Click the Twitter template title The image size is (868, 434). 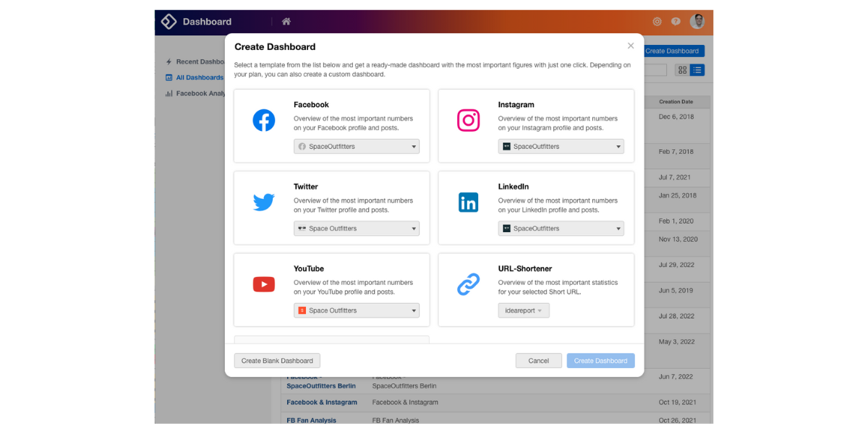306,187
